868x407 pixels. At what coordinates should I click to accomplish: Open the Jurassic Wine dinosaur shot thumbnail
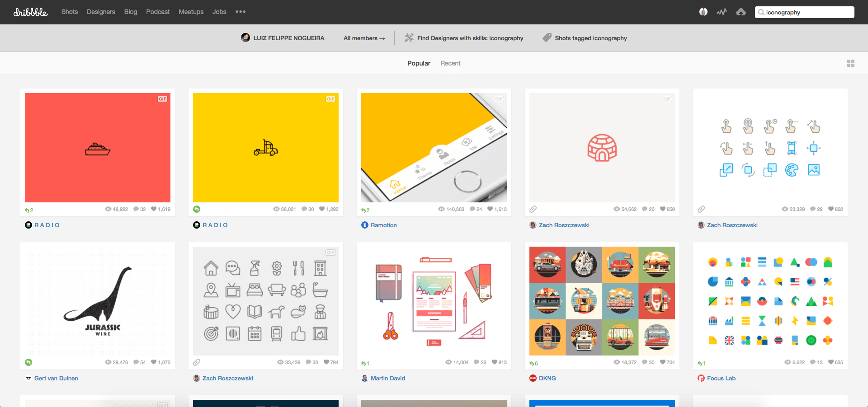97,300
